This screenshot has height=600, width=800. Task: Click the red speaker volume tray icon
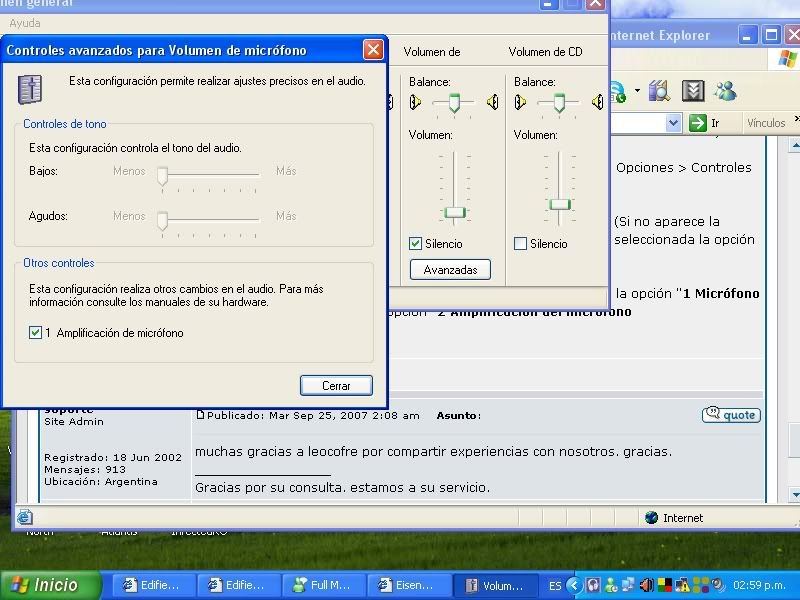[x=646, y=585]
